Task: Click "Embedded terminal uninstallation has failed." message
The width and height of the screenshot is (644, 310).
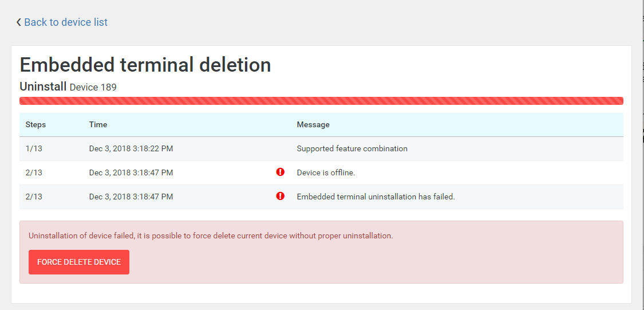Action: [x=376, y=197]
